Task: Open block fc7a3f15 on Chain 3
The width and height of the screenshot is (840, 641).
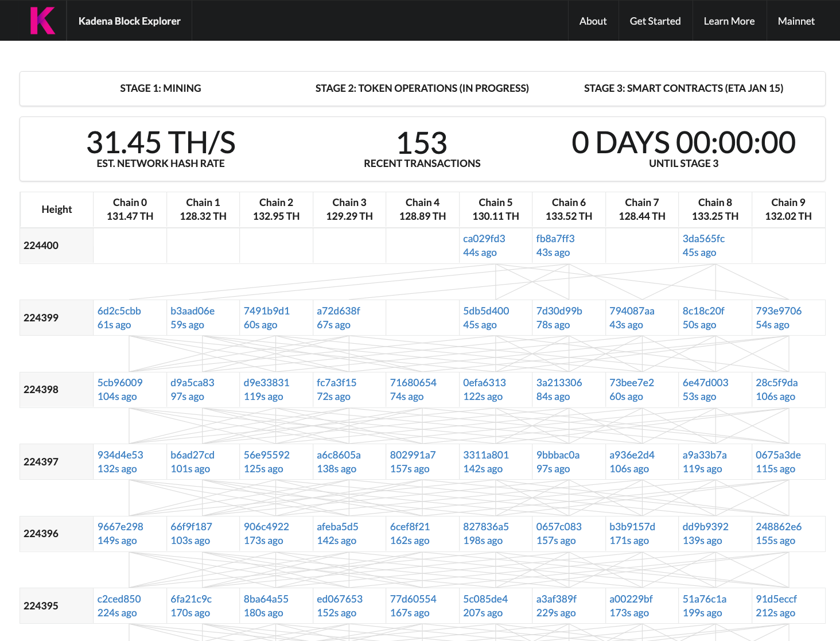Action: [337, 383]
